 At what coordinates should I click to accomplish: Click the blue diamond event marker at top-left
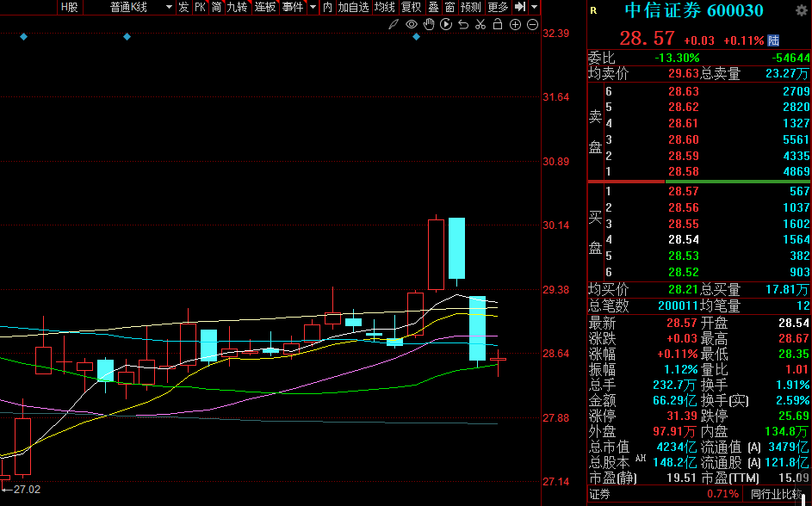(23, 37)
